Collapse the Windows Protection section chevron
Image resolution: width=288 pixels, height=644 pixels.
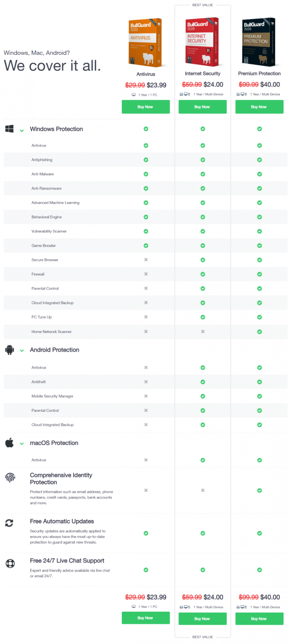click(x=22, y=130)
